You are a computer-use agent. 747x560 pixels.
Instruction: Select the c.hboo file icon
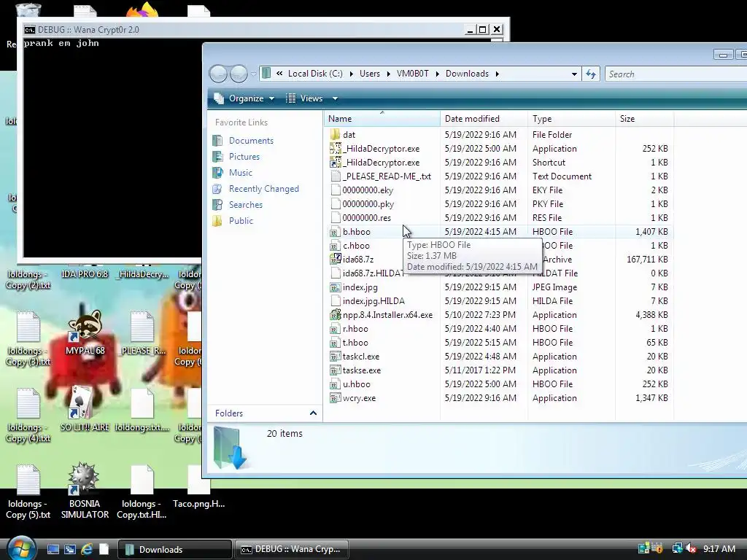[x=336, y=246]
